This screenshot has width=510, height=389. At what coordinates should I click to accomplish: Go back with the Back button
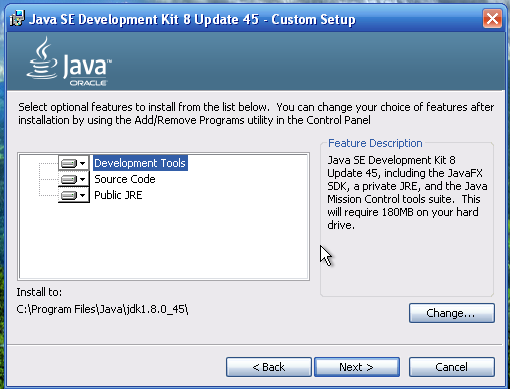coord(269,367)
